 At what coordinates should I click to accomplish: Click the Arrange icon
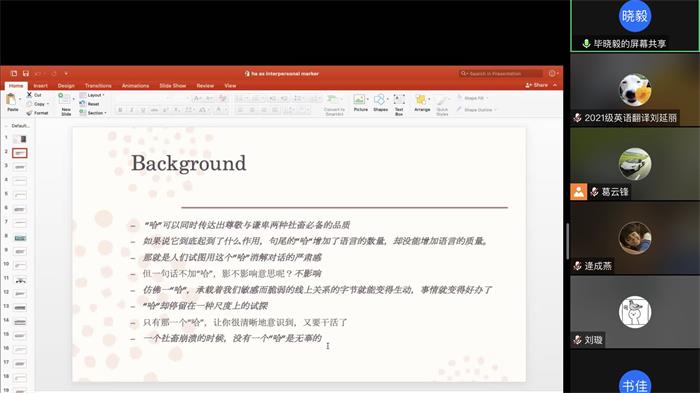coord(421,99)
